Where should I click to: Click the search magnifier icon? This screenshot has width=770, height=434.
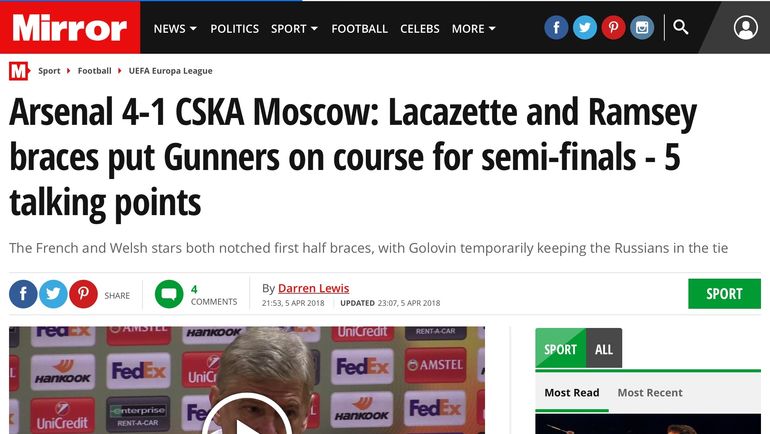pyautogui.click(x=681, y=27)
